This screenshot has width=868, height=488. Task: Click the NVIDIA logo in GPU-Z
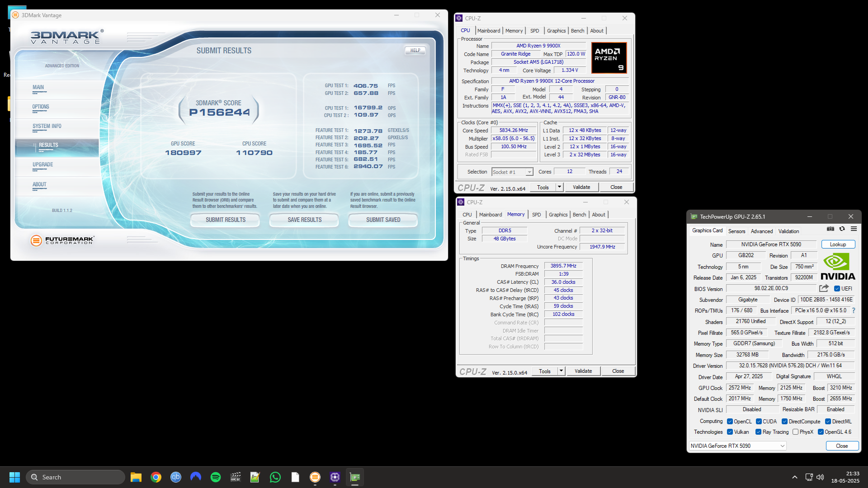837,267
